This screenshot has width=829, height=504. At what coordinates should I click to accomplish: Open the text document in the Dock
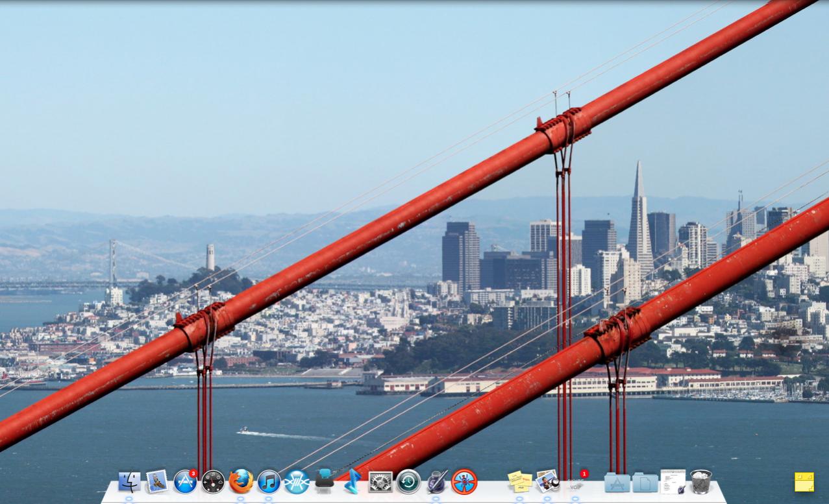coord(673,482)
